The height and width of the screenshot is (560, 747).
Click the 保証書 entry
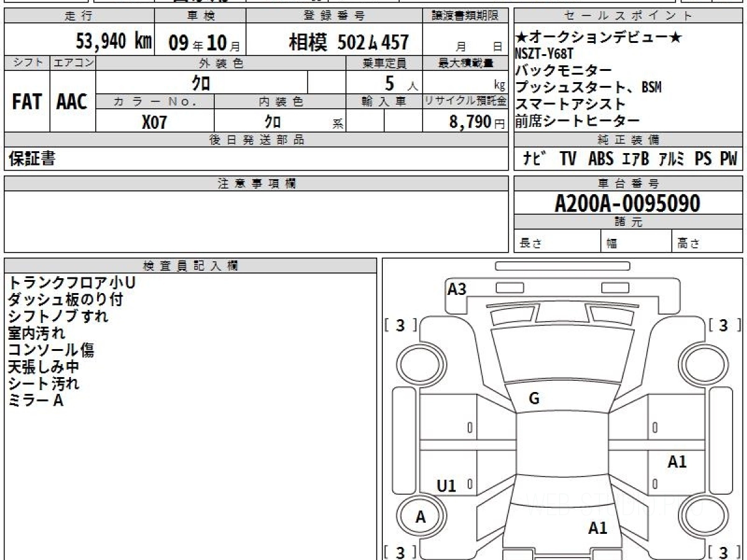click(x=32, y=159)
